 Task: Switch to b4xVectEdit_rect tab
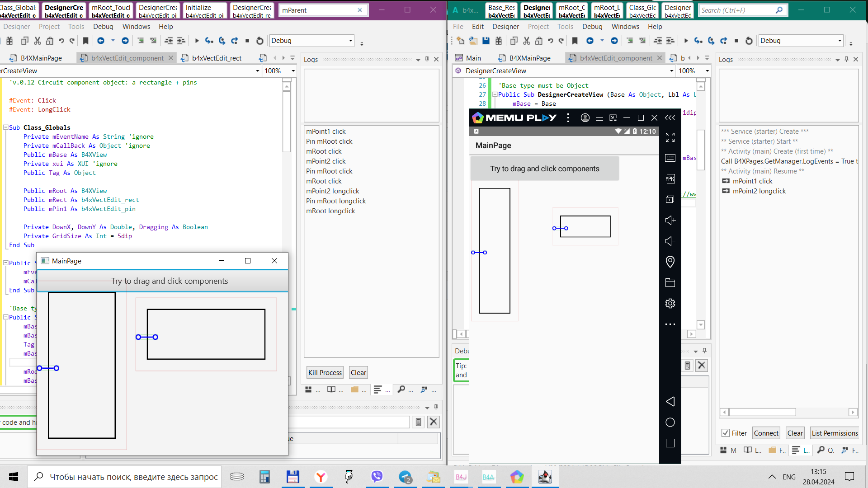pos(216,58)
